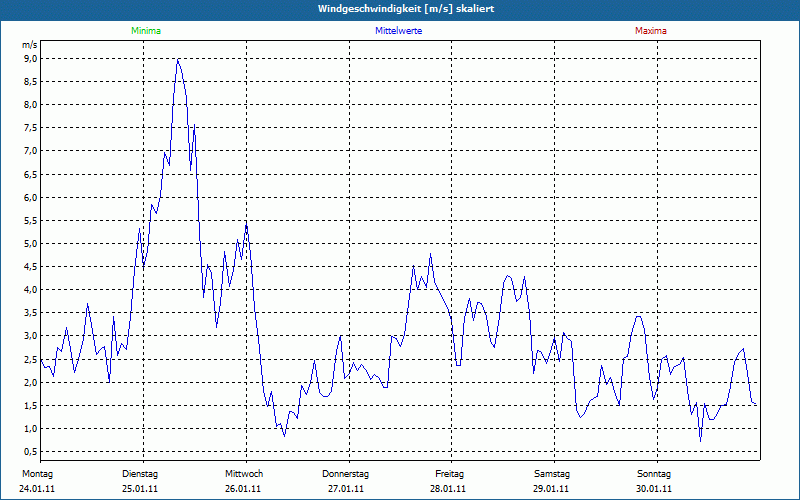The height and width of the screenshot is (500, 800).
Task: Click the date 25.01.11
Action: tap(140, 489)
